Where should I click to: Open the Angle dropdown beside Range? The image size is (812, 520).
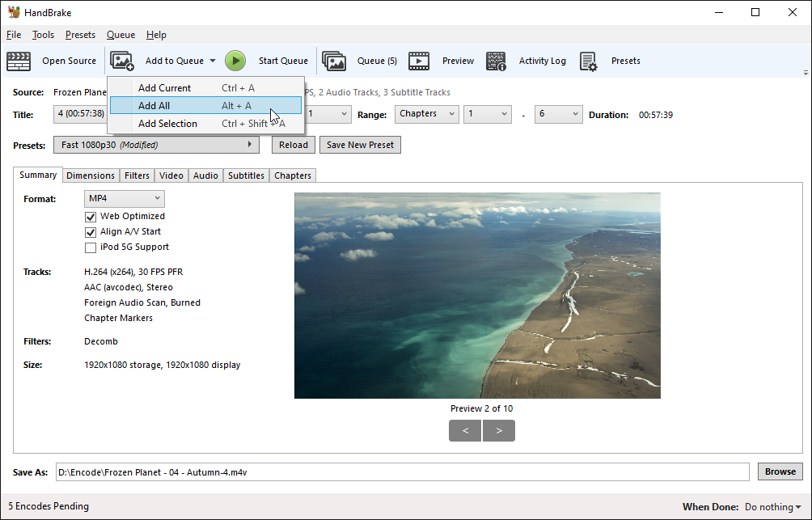coord(328,114)
